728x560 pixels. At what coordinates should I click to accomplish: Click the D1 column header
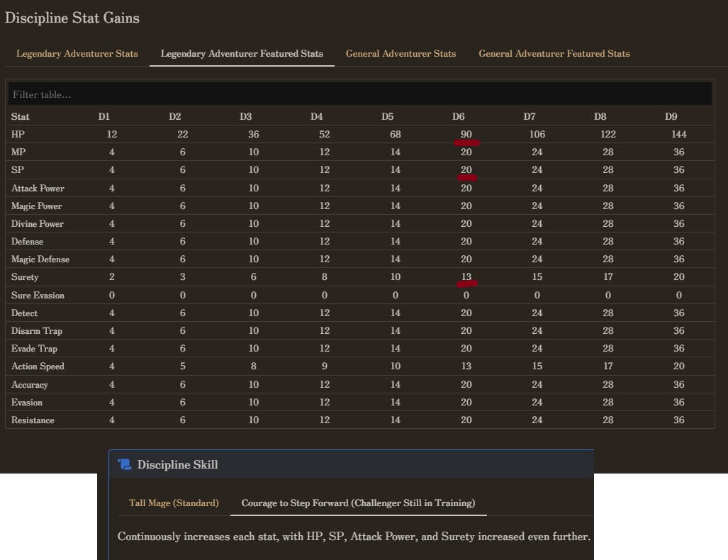[x=104, y=116]
